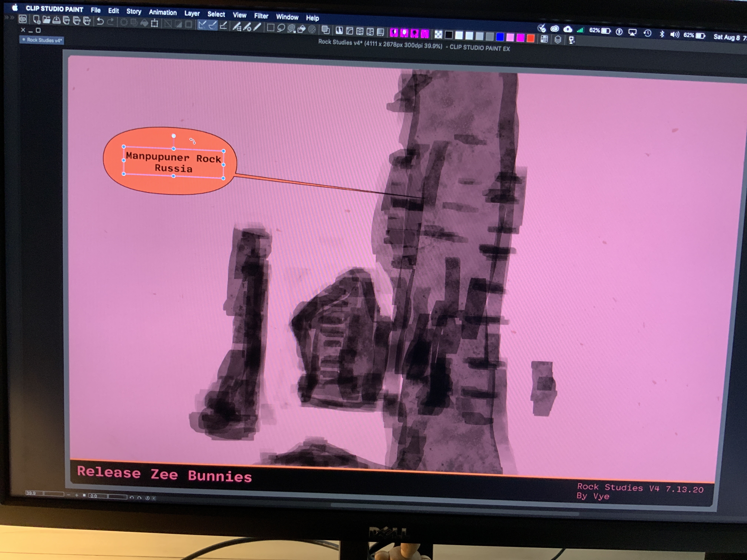Click the dashed rectangle Select All icon

click(270, 28)
